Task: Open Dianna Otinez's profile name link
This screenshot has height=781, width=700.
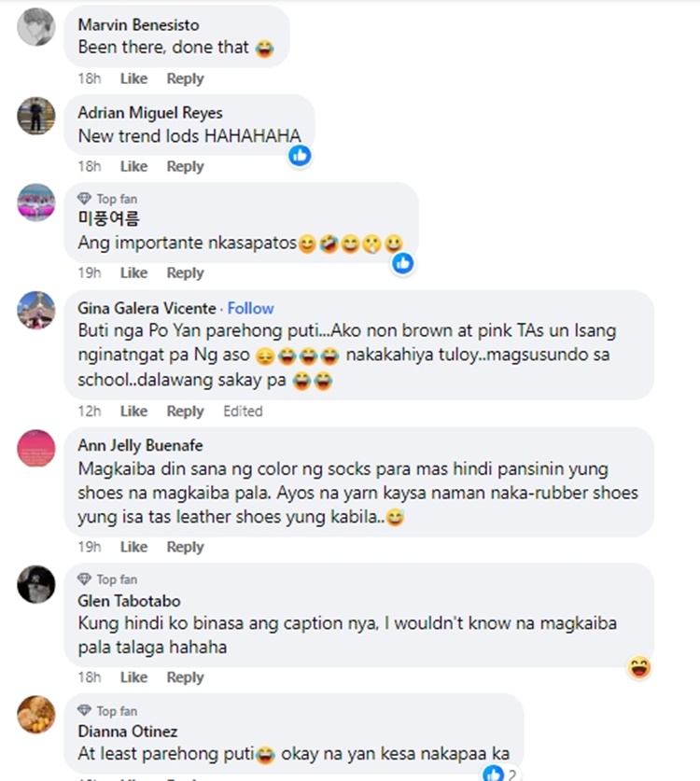Action: 128,732
